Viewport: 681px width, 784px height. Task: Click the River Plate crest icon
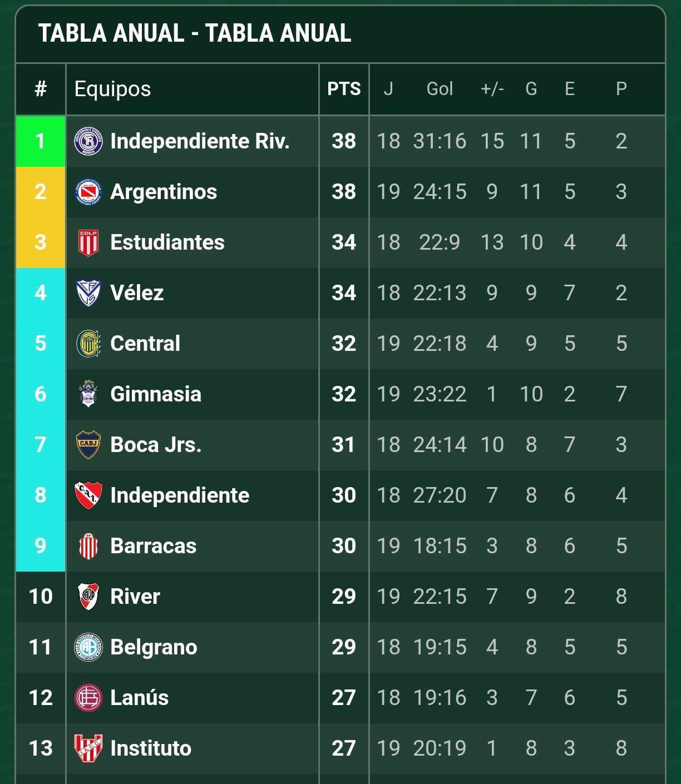88,597
